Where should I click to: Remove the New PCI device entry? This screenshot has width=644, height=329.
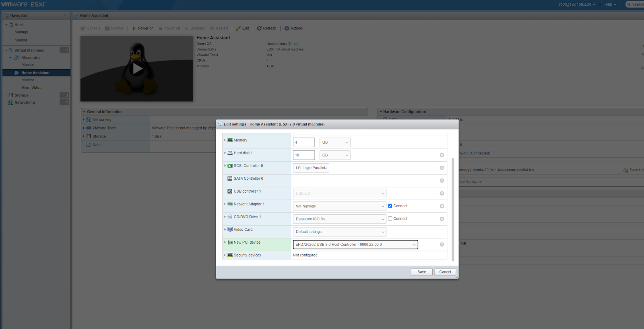point(442,245)
